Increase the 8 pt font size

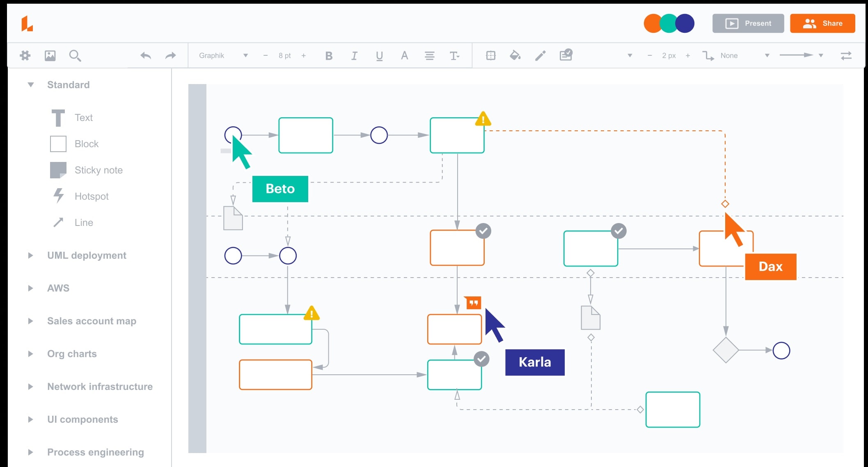(304, 55)
